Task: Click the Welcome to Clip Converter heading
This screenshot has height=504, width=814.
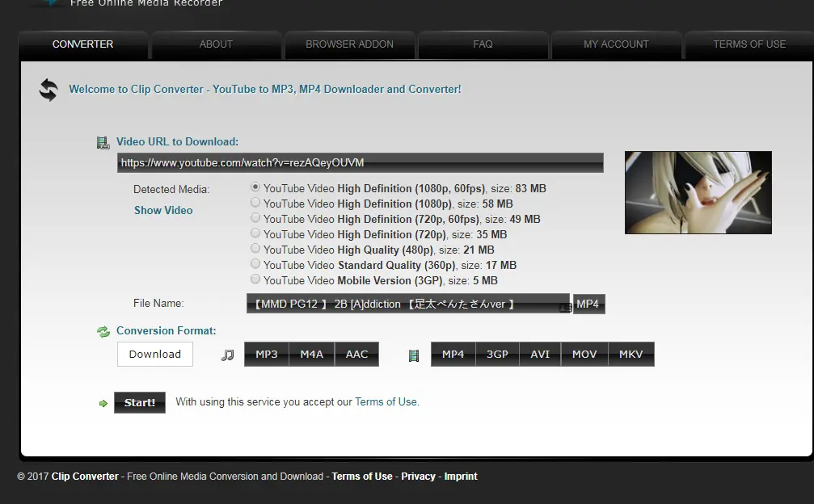Action: pos(265,89)
